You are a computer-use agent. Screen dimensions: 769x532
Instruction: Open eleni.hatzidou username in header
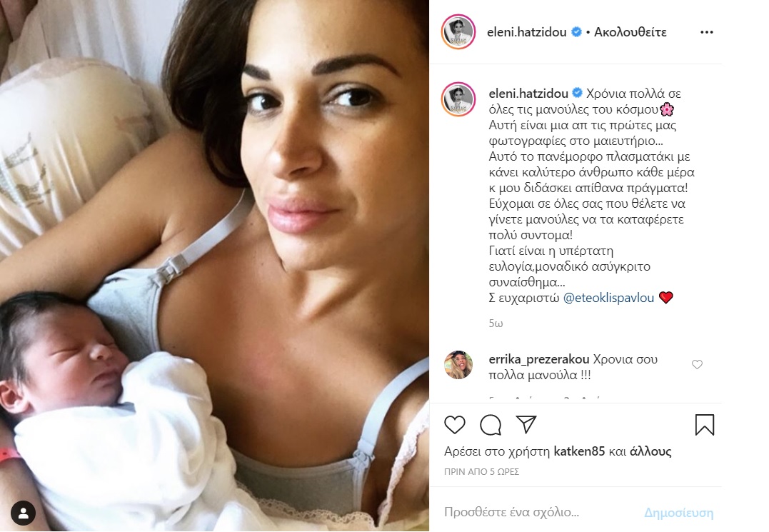(527, 32)
